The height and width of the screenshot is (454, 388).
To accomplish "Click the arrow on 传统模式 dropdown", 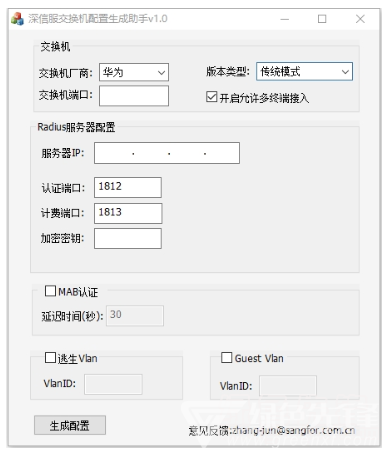I will point(345,72).
